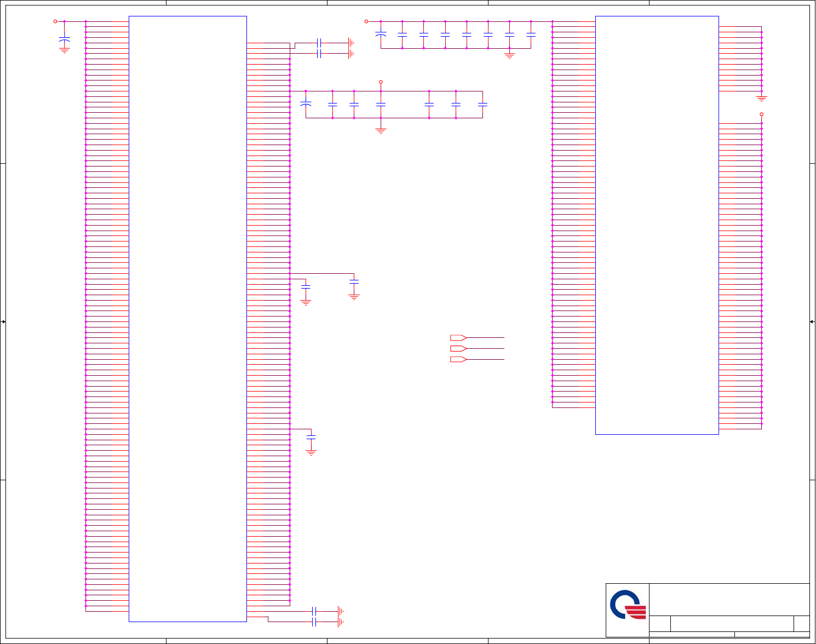The height and width of the screenshot is (644, 816).
Task: Click the power terminal circle at top-left corner
Action: click(55, 21)
